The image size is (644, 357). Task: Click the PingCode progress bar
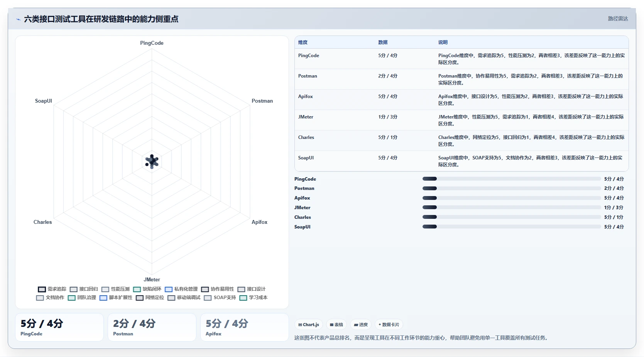coord(512,179)
